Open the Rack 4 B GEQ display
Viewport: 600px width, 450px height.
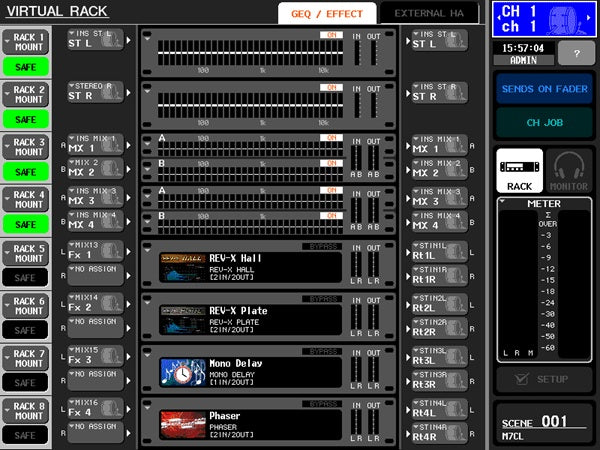[x=250, y=227]
